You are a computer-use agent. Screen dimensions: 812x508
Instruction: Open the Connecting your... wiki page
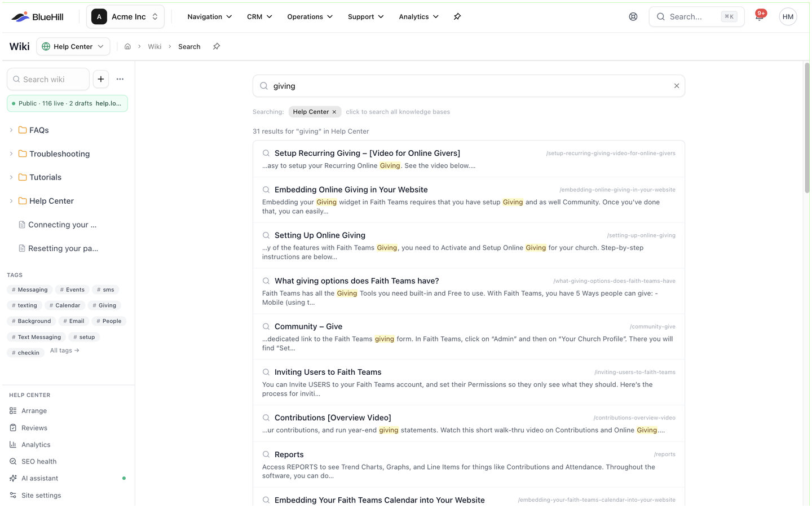(62, 225)
